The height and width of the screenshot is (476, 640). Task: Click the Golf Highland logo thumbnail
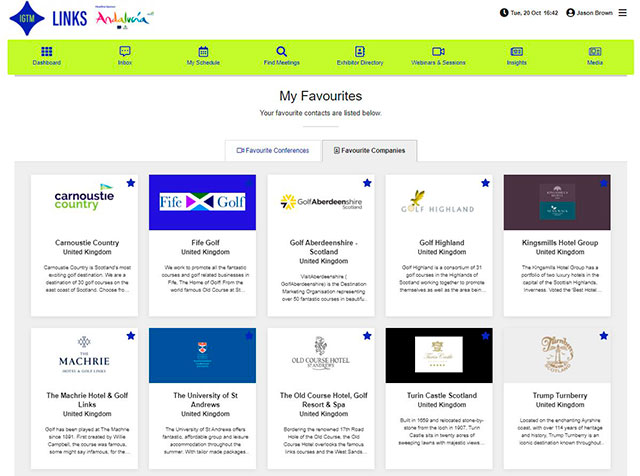(439, 202)
